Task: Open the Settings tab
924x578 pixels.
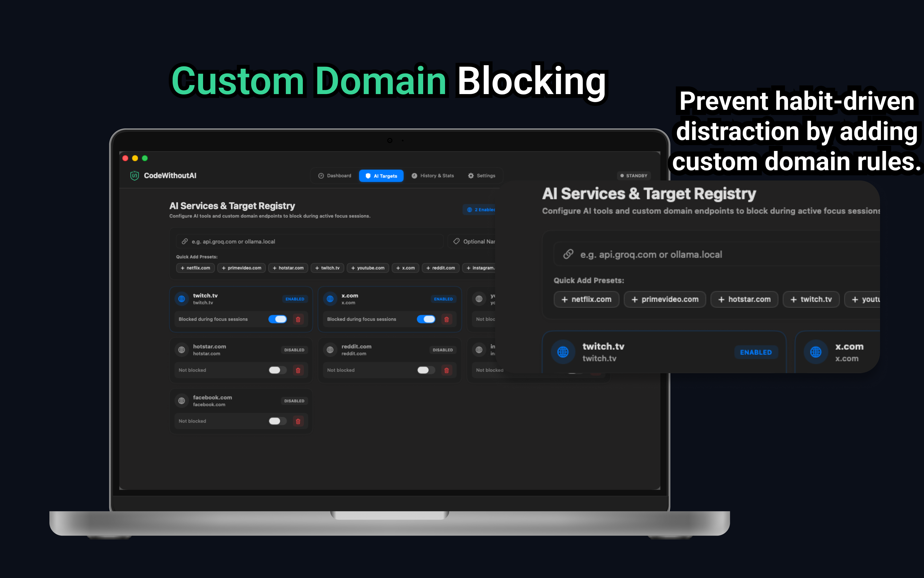Action: 482,176
